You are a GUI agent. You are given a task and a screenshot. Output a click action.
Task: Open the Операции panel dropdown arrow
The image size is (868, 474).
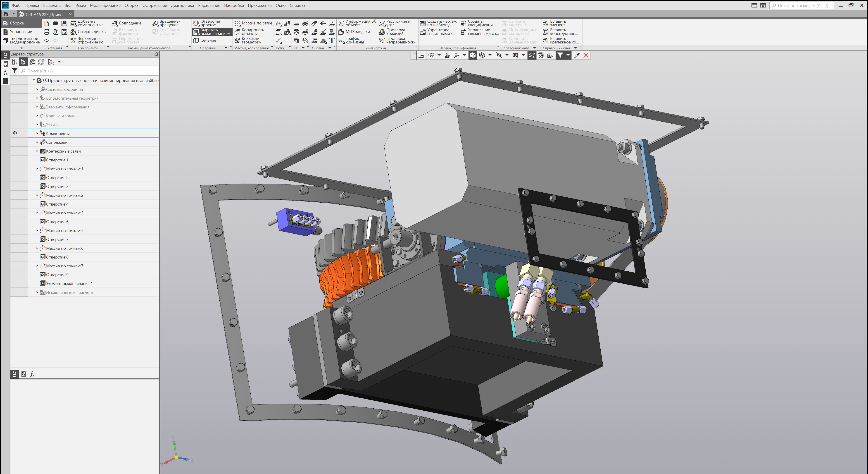tap(226, 48)
